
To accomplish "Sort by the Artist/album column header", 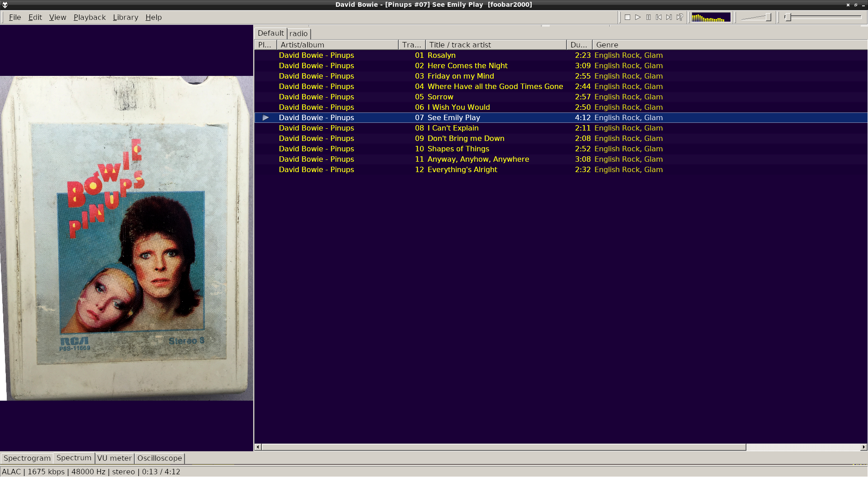I will click(x=337, y=45).
